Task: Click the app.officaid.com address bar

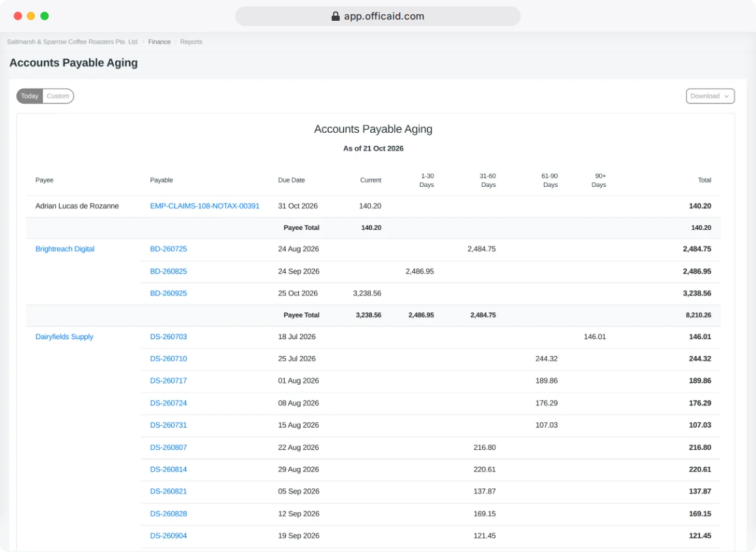Action: pos(377,16)
